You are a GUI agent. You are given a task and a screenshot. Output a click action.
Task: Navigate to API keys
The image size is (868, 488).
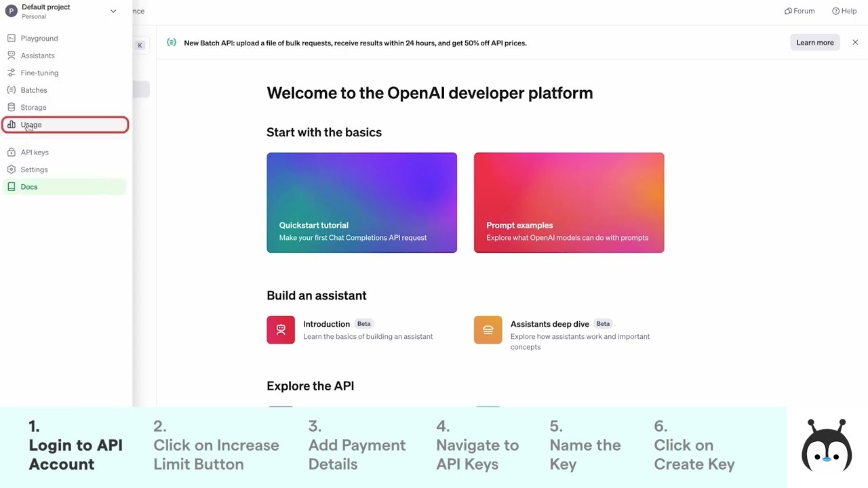pyautogui.click(x=65, y=152)
